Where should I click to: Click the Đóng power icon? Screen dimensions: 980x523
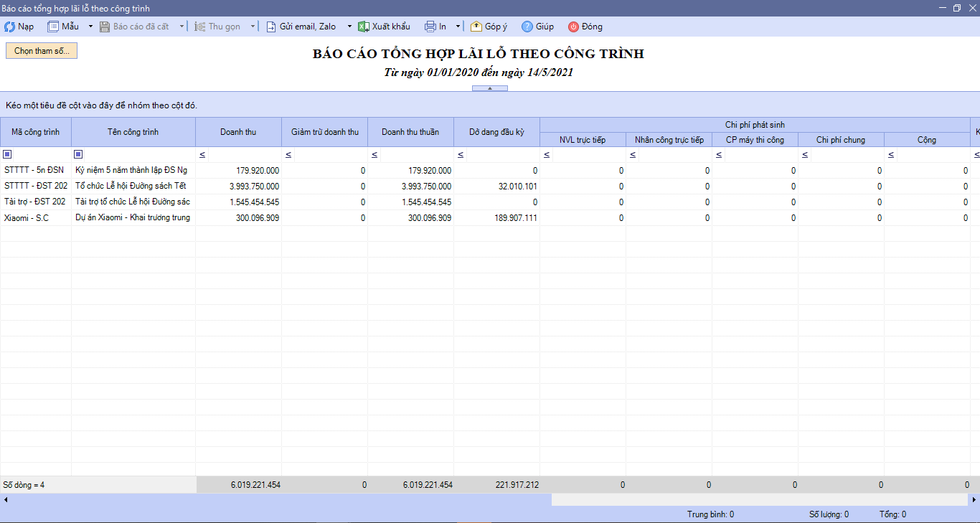(573, 27)
